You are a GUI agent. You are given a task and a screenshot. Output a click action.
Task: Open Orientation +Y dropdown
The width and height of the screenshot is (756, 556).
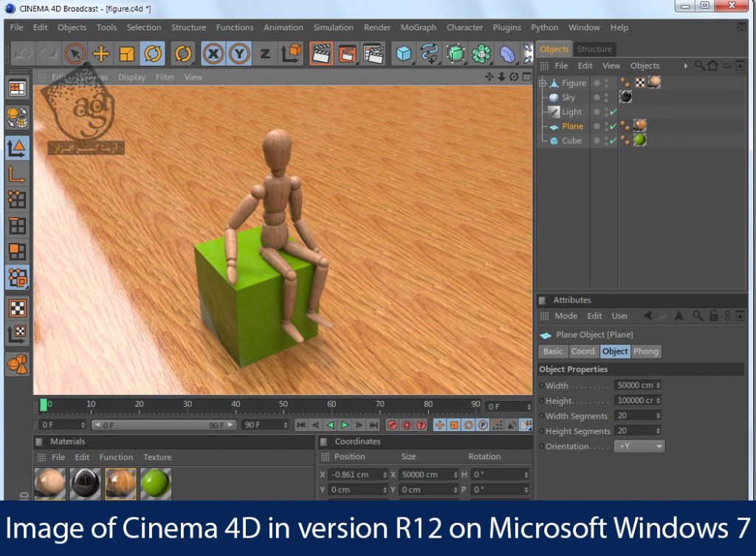point(639,446)
